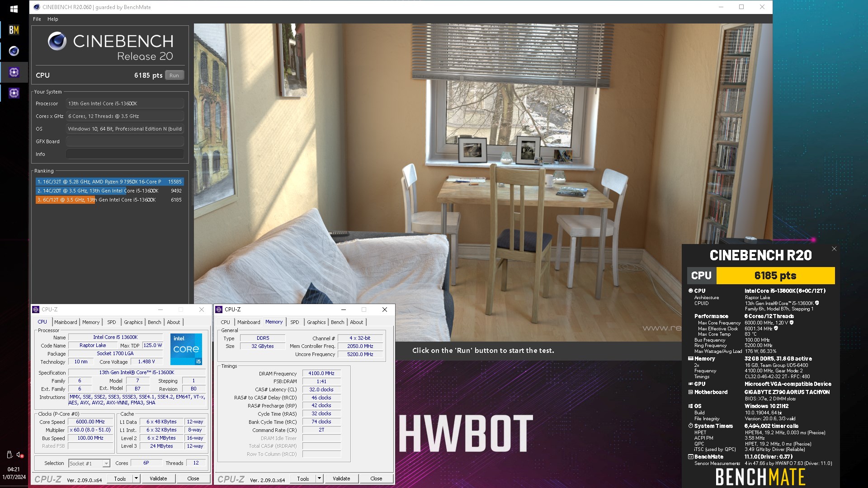The width and height of the screenshot is (868, 488).
Task: Open SPD tab in CPU-Z processor window
Action: coord(112,322)
